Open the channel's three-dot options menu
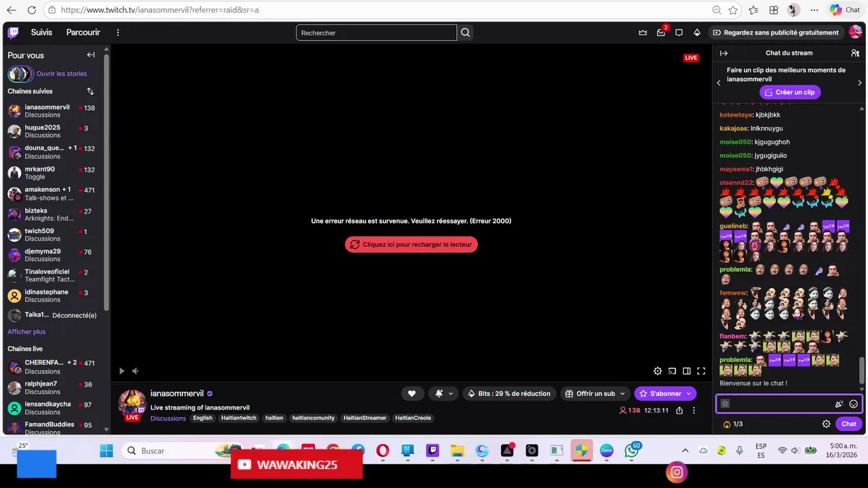 [694, 410]
